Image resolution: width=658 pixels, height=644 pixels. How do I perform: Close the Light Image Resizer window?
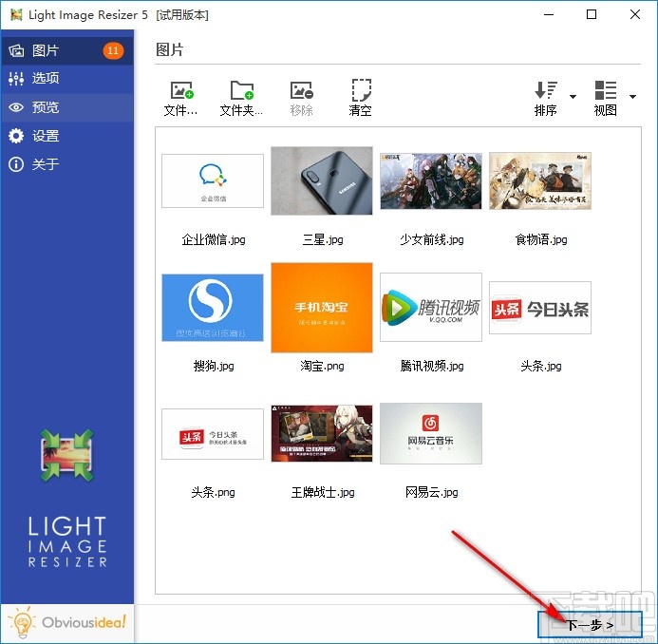[635, 14]
